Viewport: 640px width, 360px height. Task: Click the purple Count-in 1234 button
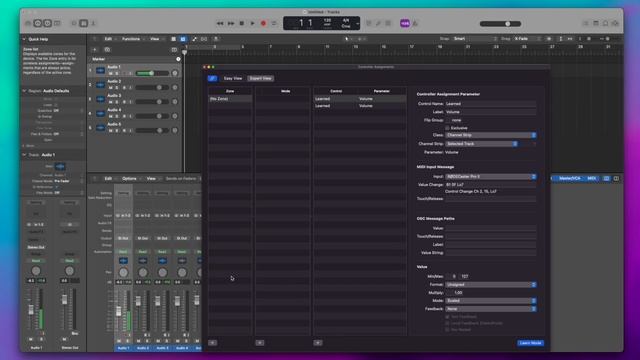(404, 23)
